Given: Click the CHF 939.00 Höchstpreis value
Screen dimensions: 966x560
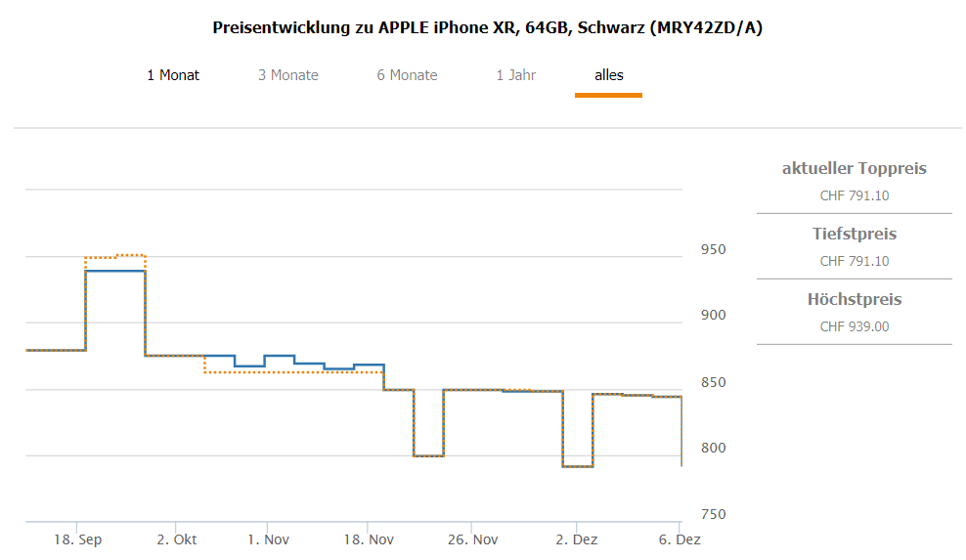Looking at the screenshot, I should click(854, 326).
